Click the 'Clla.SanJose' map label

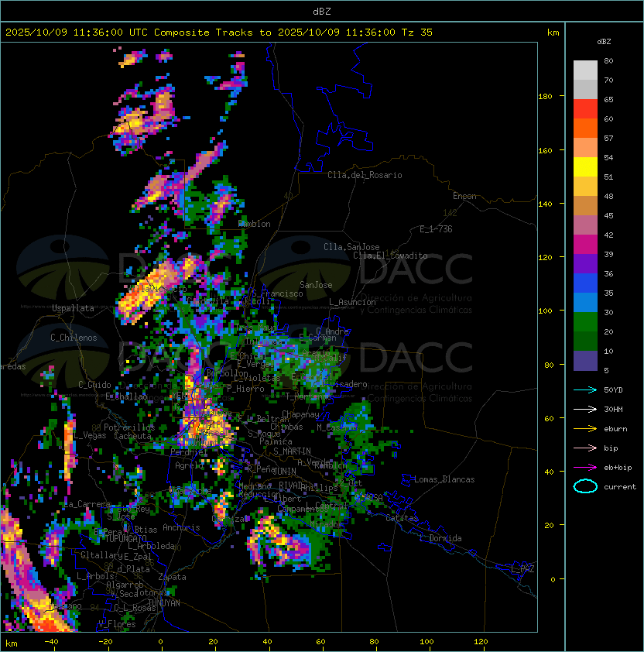coord(351,247)
